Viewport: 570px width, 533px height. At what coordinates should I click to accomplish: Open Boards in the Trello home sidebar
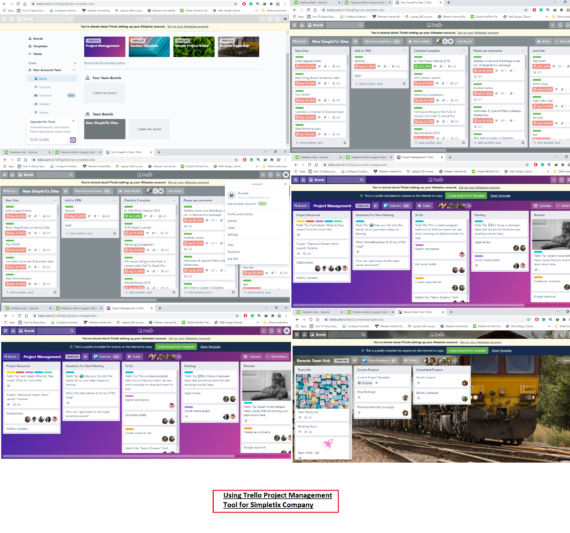click(36, 39)
